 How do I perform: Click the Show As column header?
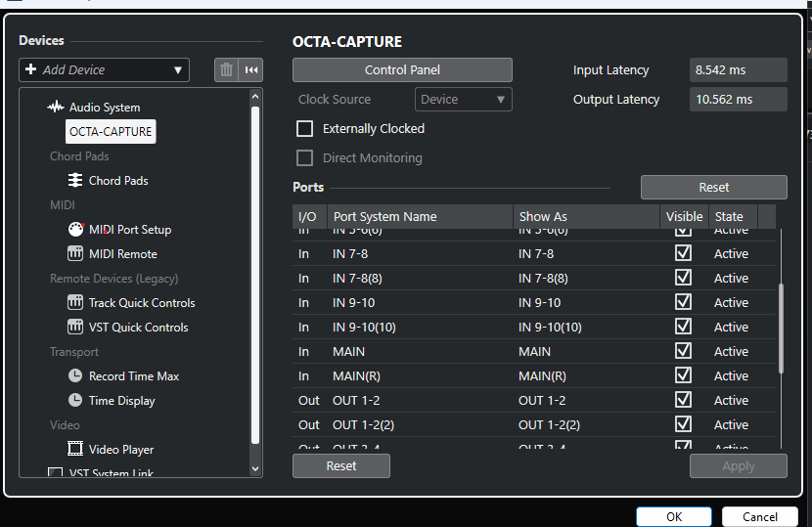586,216
